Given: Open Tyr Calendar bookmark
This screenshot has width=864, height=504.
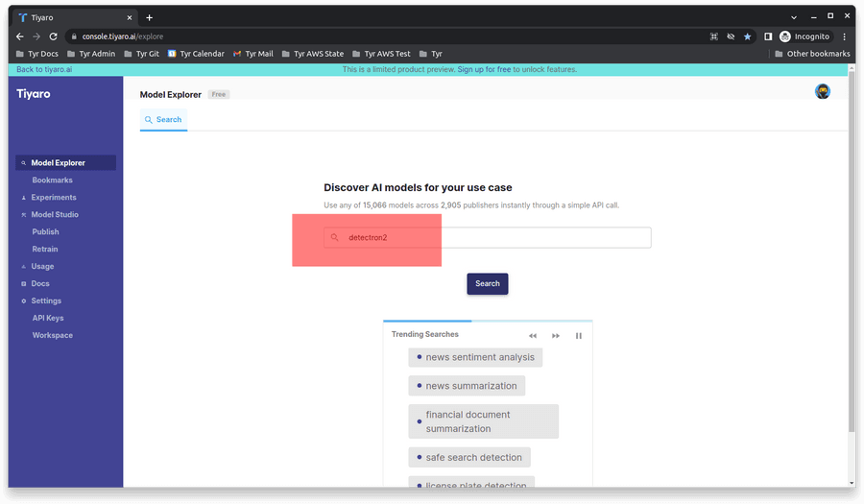Looking at the screenshot, I should click(x=196, y=54).
